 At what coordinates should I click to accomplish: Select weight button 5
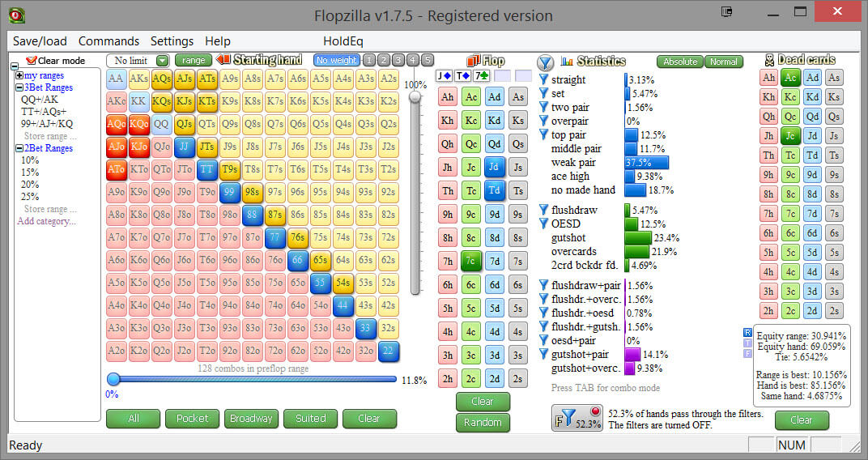[427, 61]
